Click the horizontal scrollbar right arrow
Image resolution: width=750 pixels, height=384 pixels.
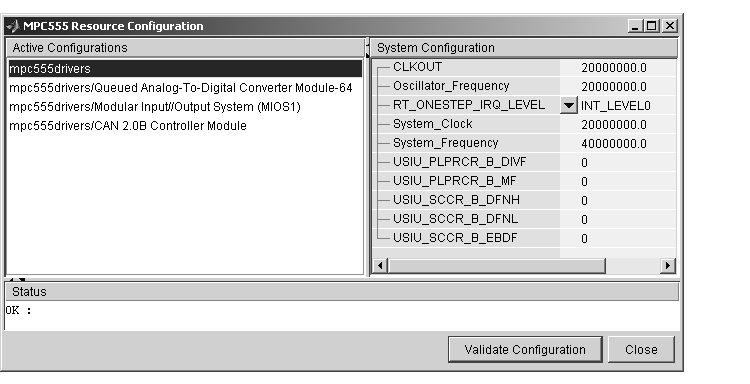click(667, 265)
